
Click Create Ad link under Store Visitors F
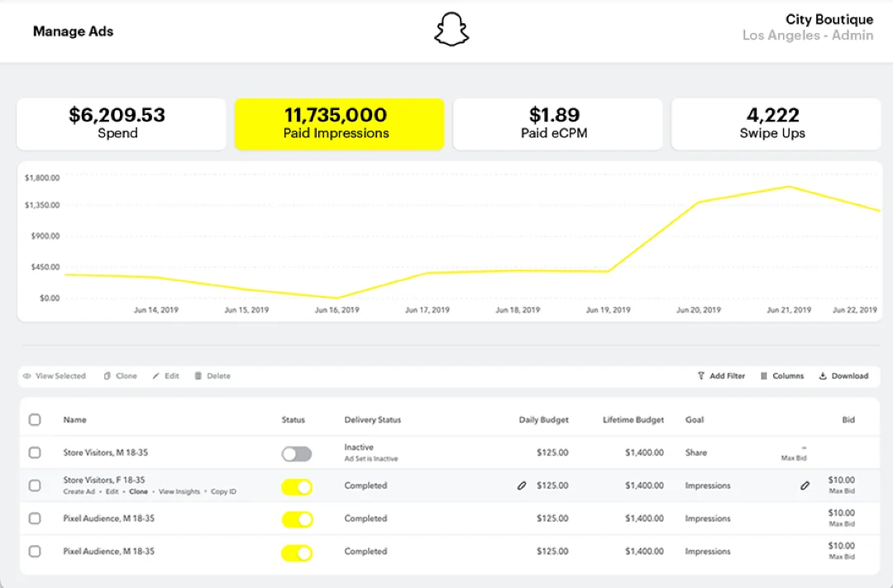(79, 492)
